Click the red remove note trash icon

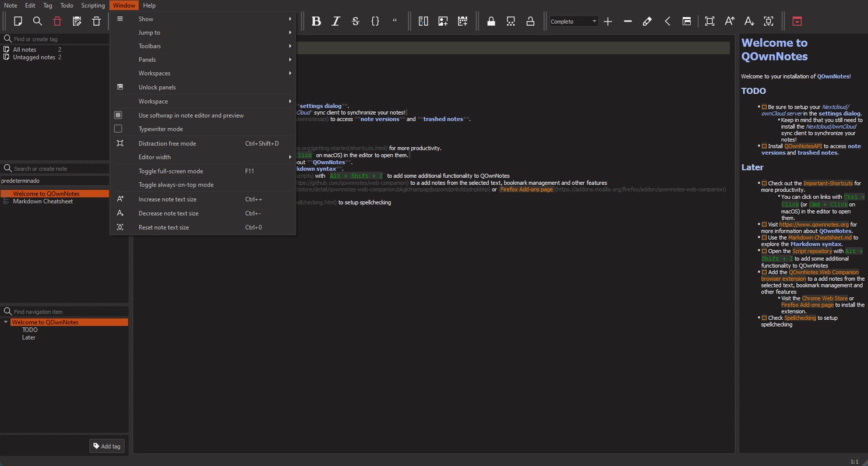(57, 21)
